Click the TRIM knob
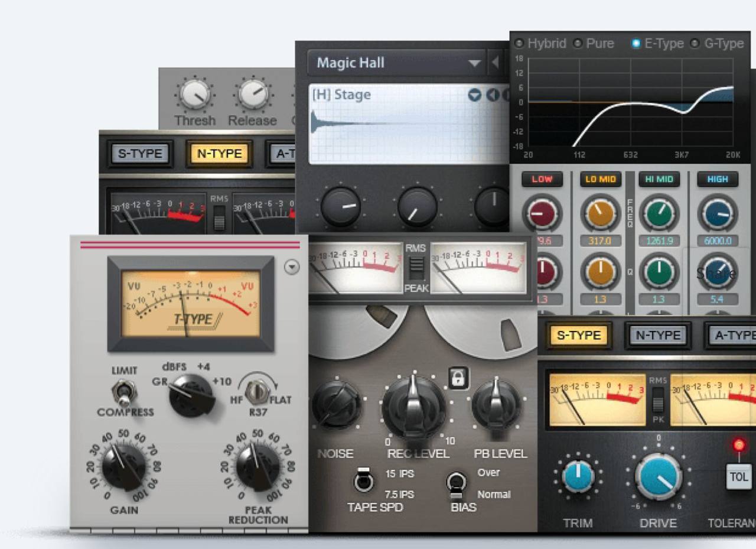 [578, 476]
